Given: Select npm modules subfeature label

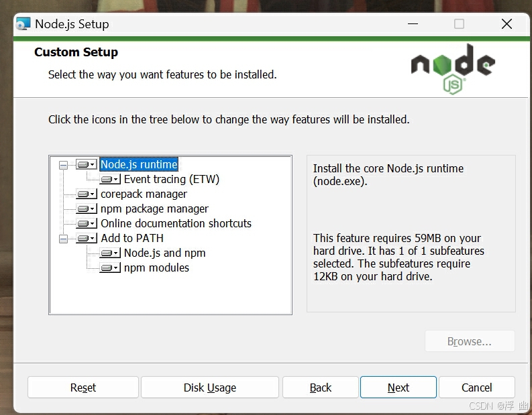Looking at the screenshot, I should [x=156, y=268].
